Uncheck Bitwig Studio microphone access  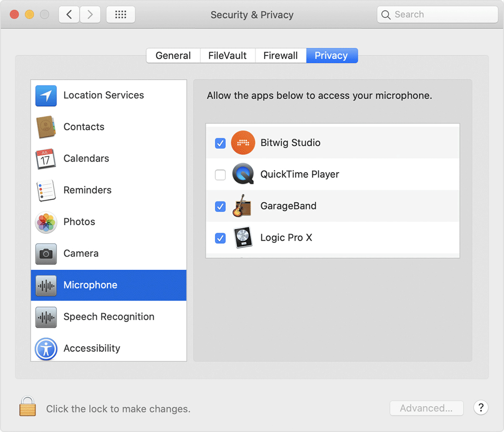tap(220, 143)
